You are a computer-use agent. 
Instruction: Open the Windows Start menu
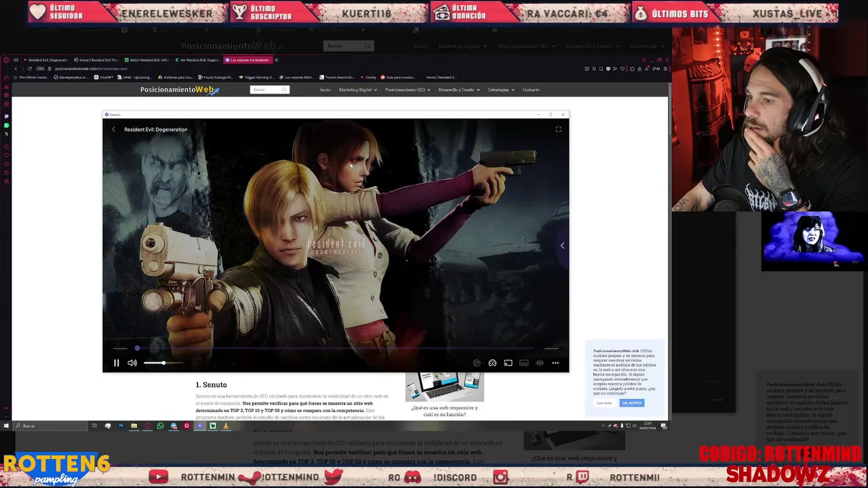pos(6,426)
